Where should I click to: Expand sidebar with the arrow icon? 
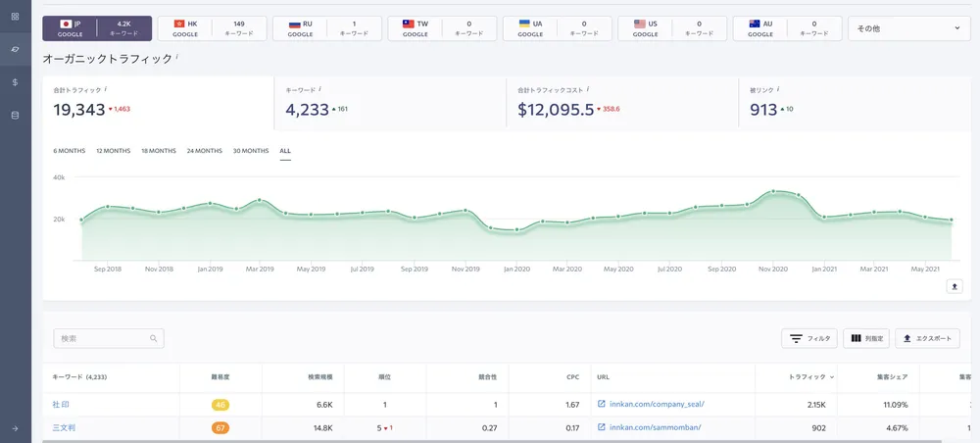15,427
